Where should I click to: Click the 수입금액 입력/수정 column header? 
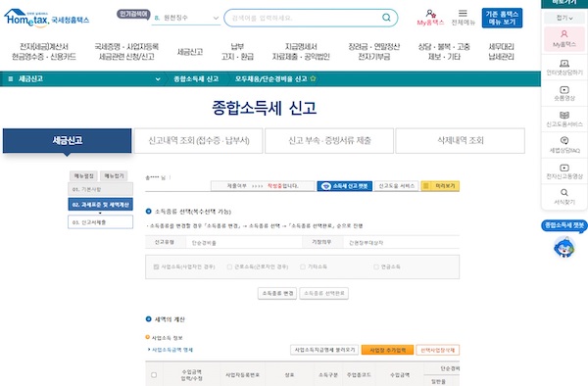(191, 375)
